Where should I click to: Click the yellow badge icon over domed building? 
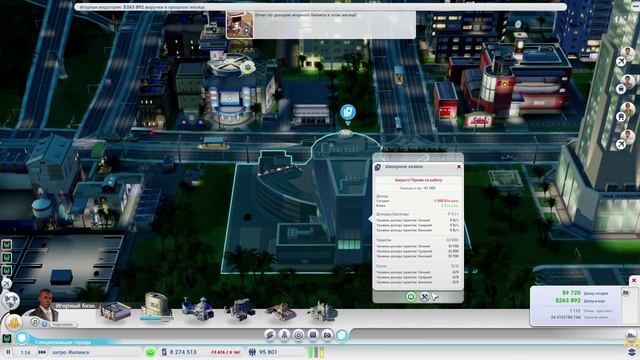tap(248, 67)
